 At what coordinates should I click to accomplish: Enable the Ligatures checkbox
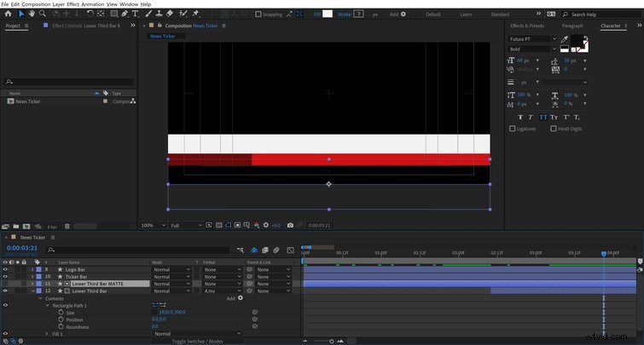[512, 129]
